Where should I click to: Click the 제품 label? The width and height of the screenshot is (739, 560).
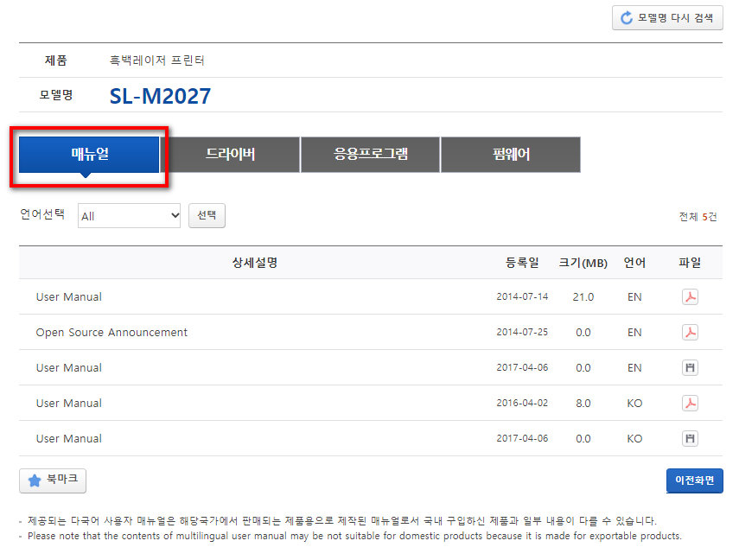pos(56,60)
